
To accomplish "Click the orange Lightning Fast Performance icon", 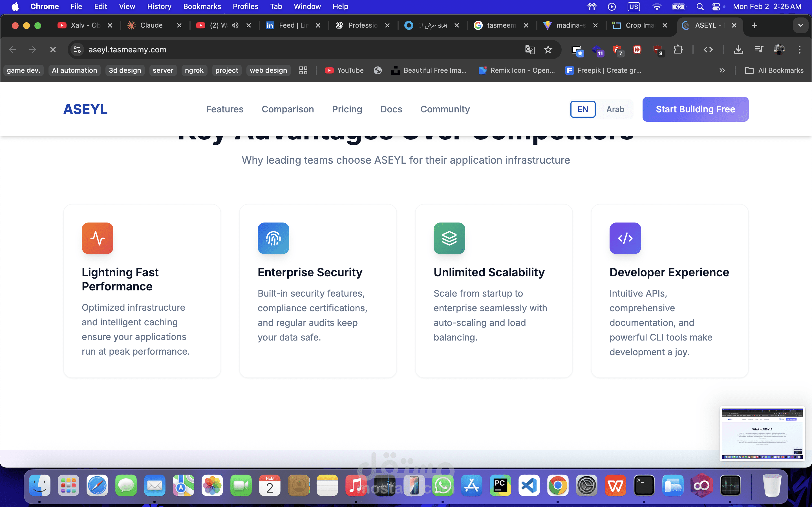I will point(97,238).
